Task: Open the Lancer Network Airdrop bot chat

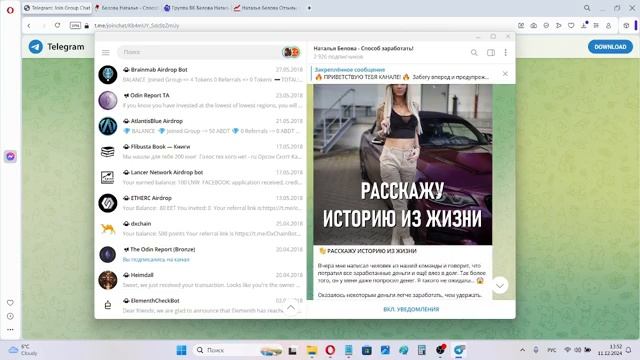Action: pyautogui.click(x=200, y=177)
